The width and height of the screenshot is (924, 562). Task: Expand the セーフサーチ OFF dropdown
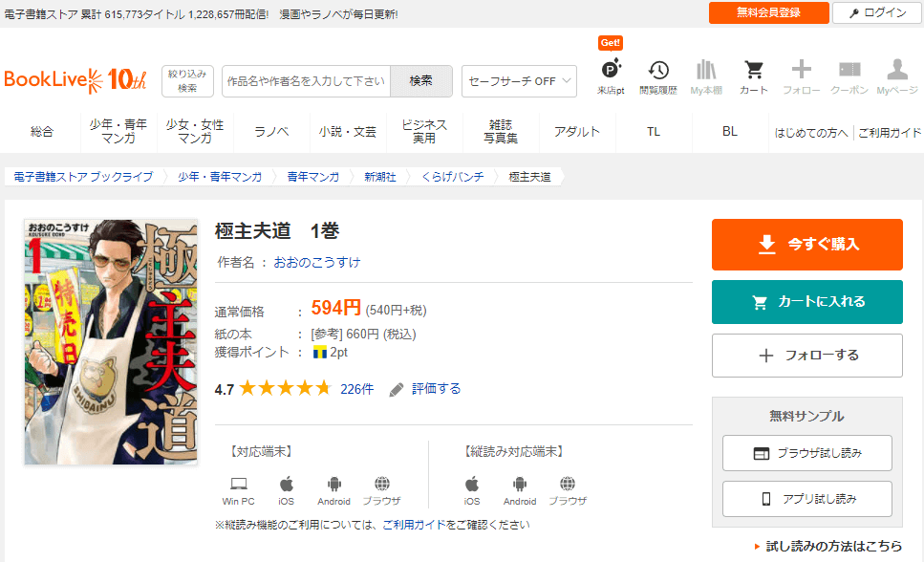pyautogui.click(x=519, y=81)
